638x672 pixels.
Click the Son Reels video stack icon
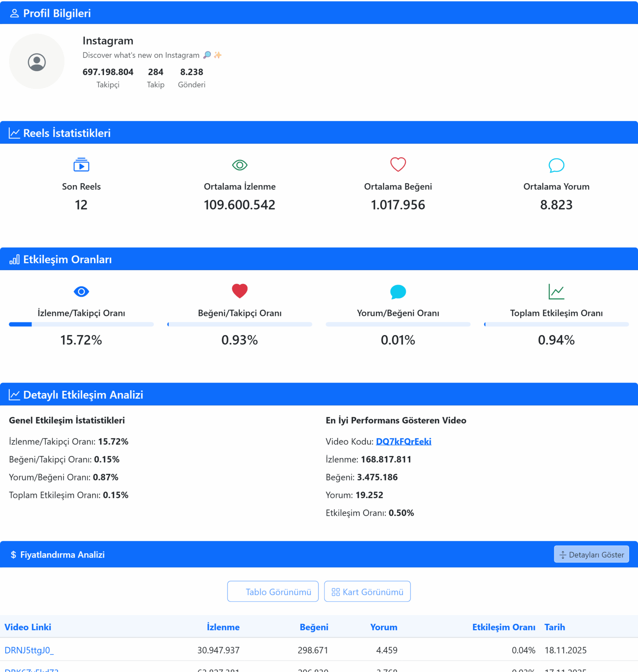coord(81,165)
